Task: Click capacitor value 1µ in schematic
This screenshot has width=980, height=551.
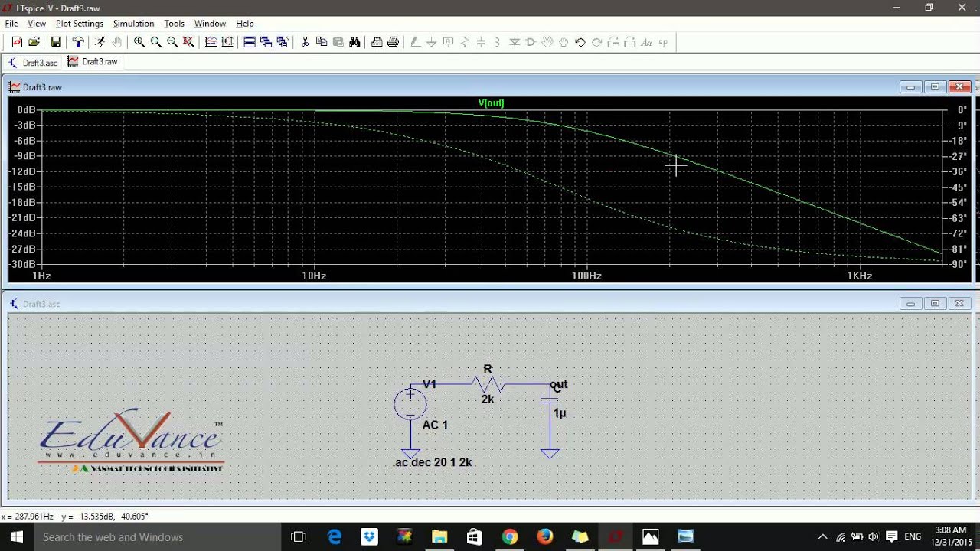Action: click(x=560, y=413)
